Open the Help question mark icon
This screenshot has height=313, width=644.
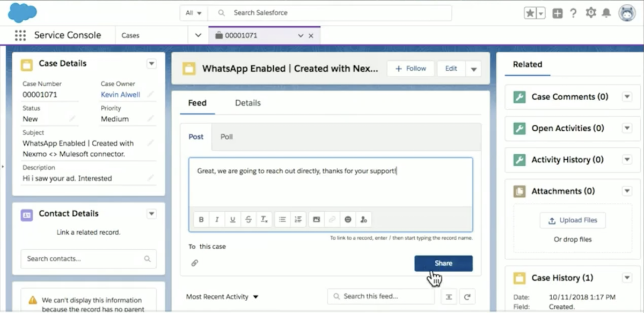(x=573, y=13)
